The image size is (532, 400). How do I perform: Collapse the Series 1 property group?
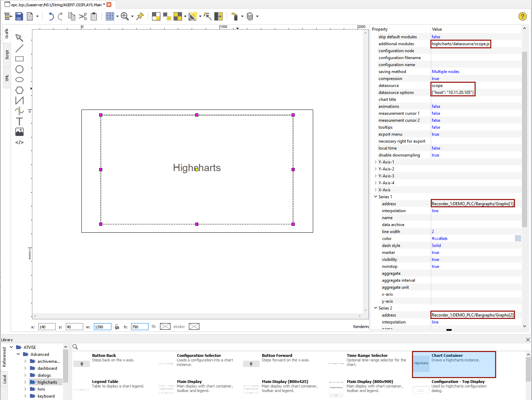coord(375,197)
